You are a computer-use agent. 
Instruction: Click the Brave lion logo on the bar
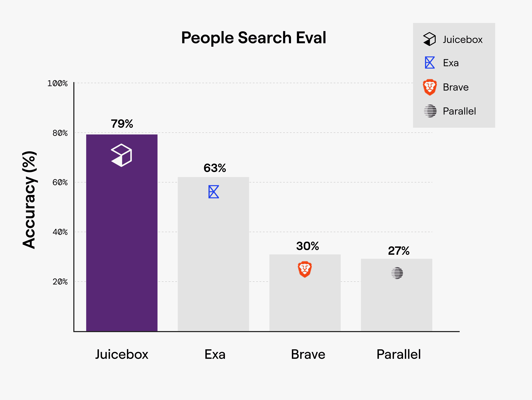305,269
